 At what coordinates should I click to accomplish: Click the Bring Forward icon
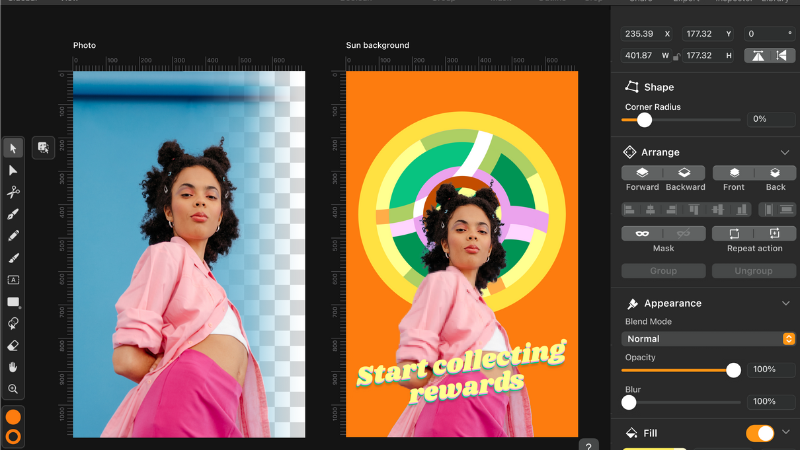coord(642,173)
